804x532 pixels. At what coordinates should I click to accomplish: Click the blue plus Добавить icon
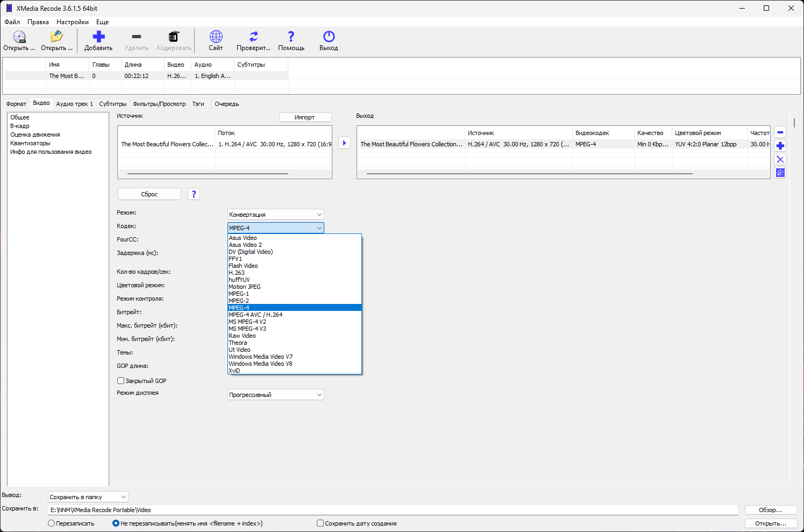pos(98,37)
